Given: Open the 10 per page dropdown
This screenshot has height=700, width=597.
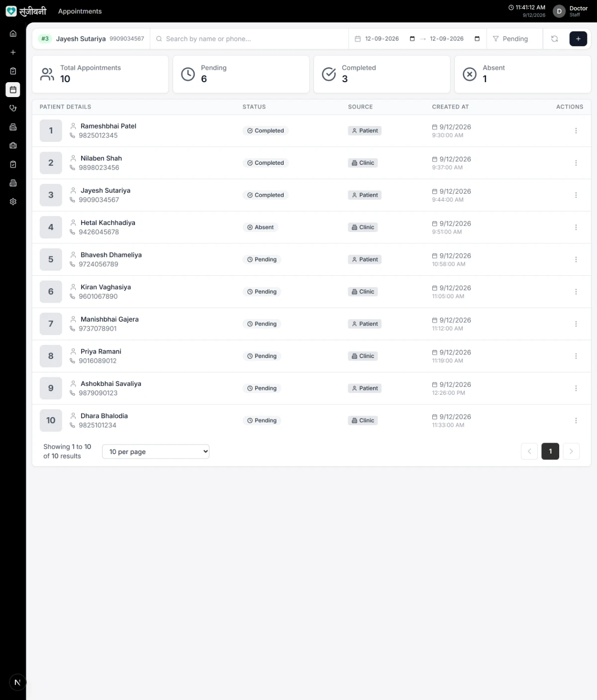Looking at the screenshot, I should (156, 452).
